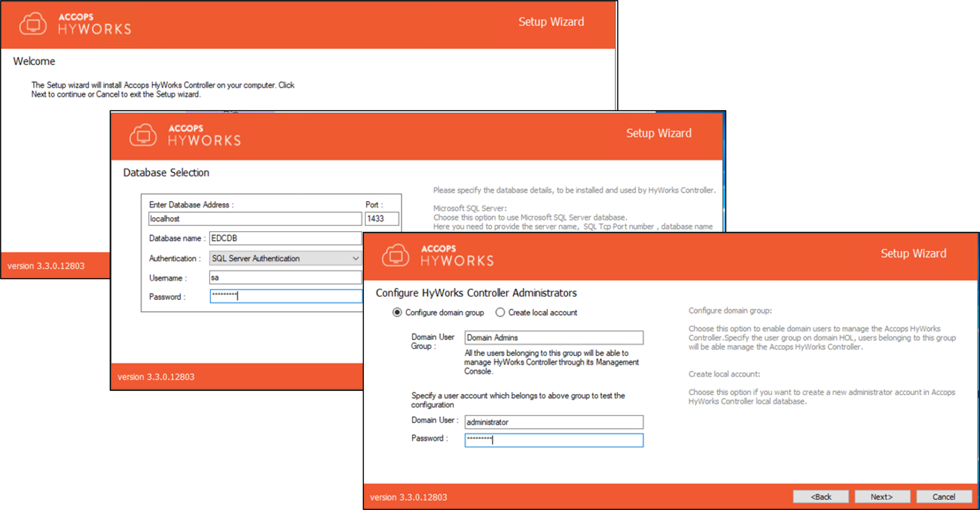Click the Domain User Group : label
Image resolution: width=980 pixels, height=510 pixels.
point(433,341)
